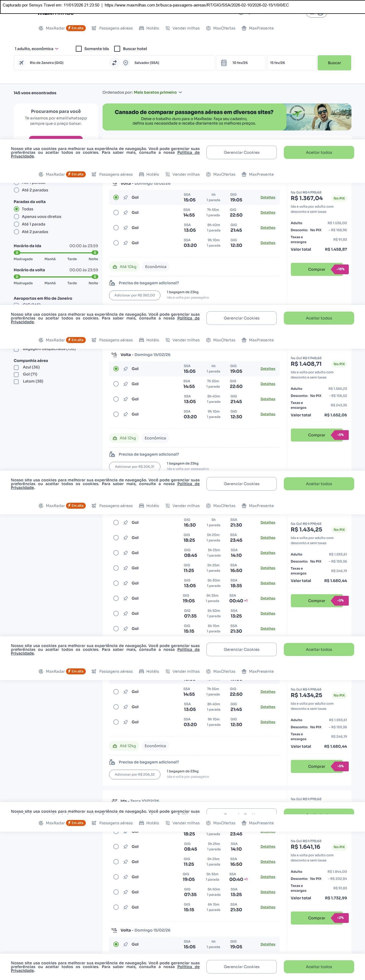Click the 15 fev/26 return date field

[291, 63]
